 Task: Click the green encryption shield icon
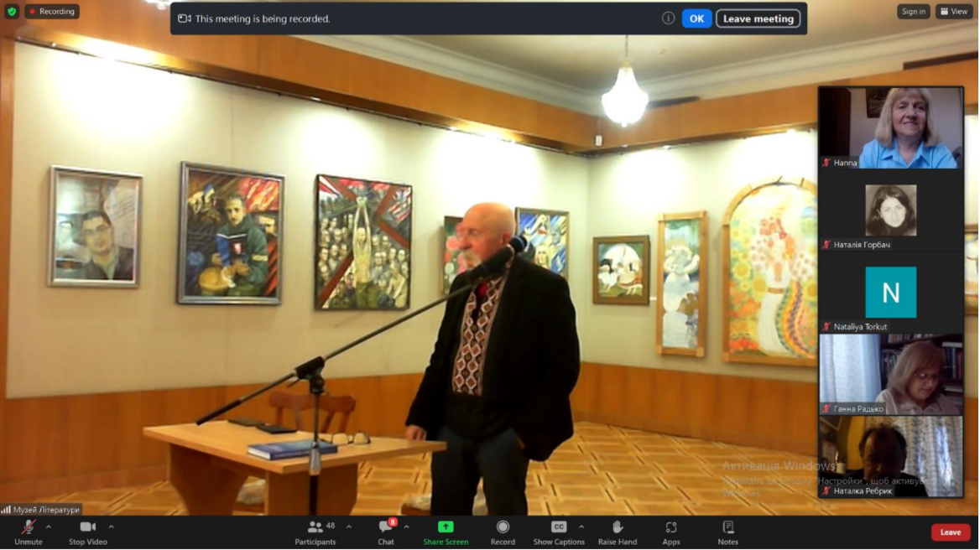tap(12, 12)
